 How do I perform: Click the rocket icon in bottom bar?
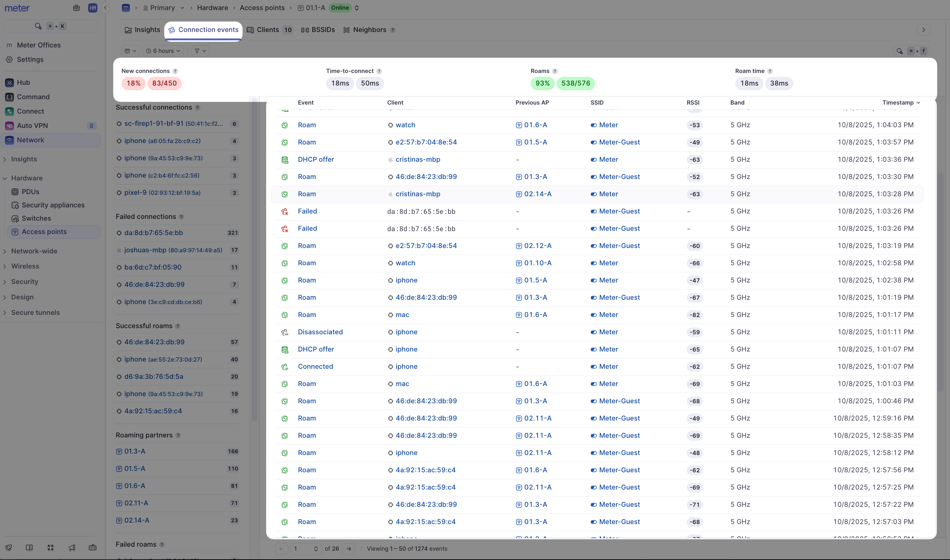pos(9,547)
